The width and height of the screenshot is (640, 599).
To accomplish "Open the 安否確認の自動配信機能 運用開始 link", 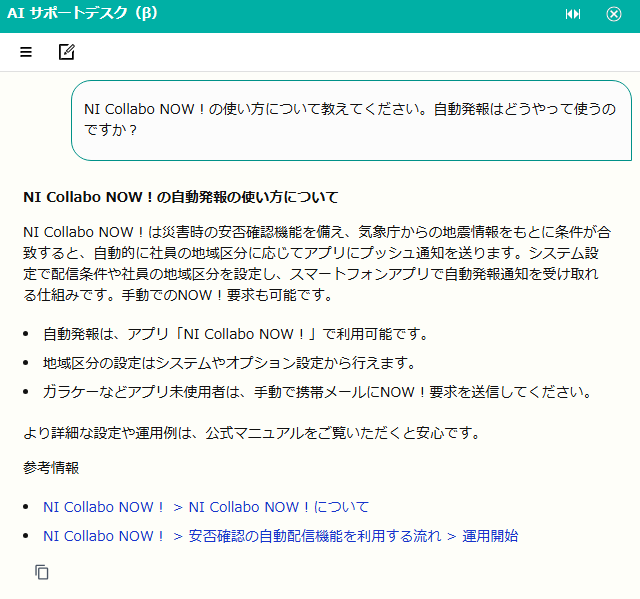I will [280, 536].
